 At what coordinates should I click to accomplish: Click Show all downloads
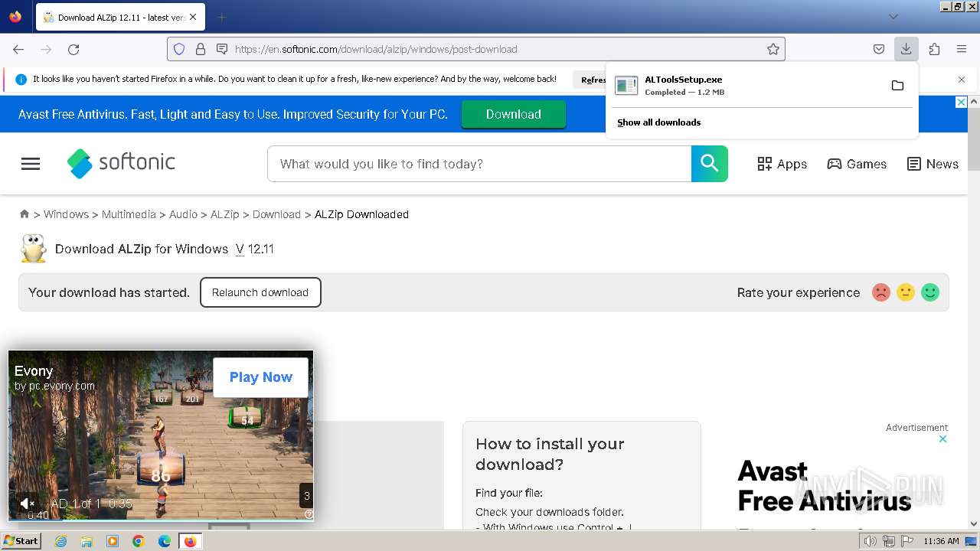tap(658, 122)
